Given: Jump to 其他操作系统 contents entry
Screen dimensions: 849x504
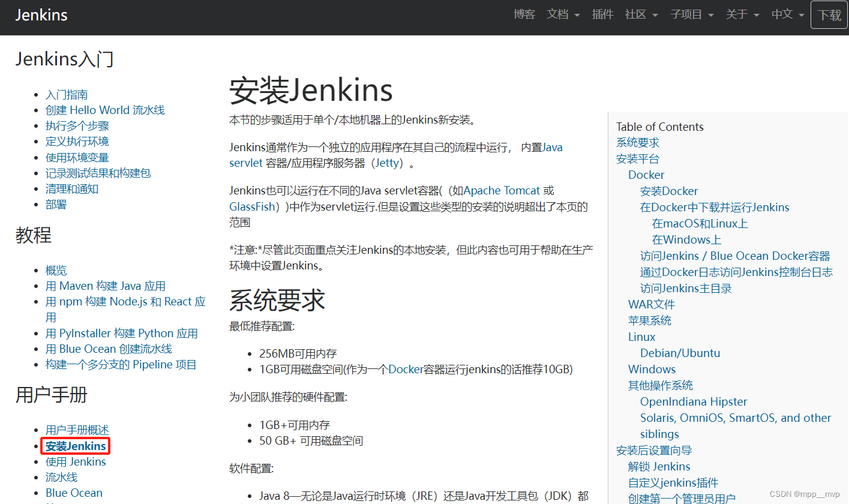Looking at the screenshot, I should (661, 385).
